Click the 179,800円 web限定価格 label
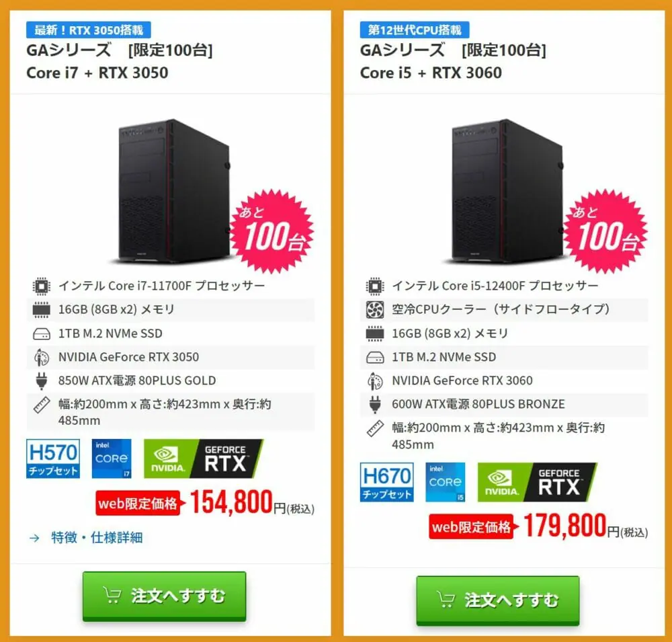 point(472,526)
